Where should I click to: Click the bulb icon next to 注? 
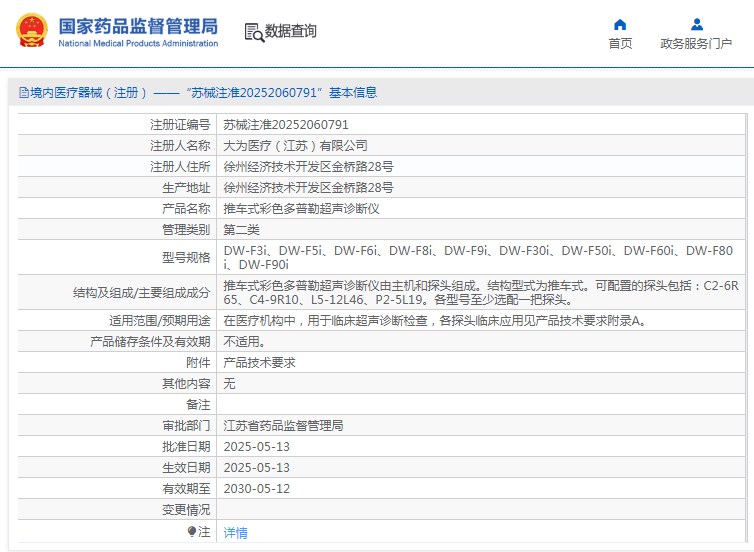coord(192,532)
